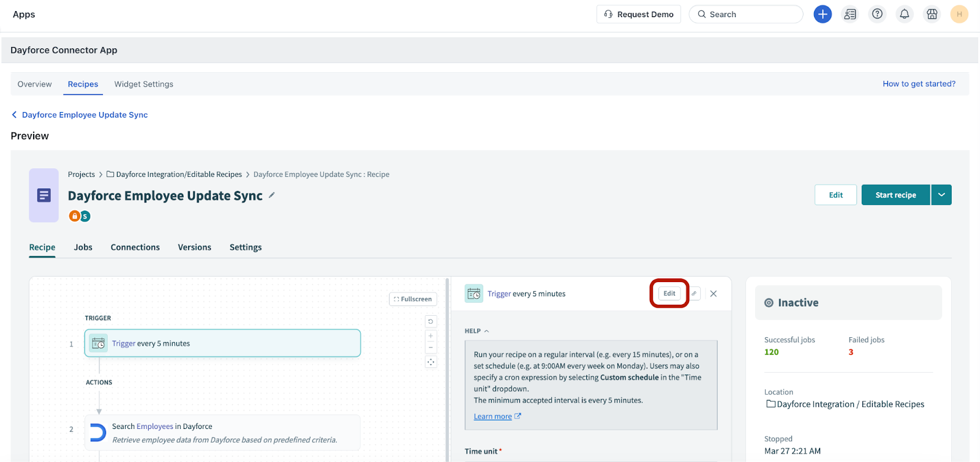Click the failed jobs count 3
The width and height of the screenshot is (980, 462).
point(851,352)
